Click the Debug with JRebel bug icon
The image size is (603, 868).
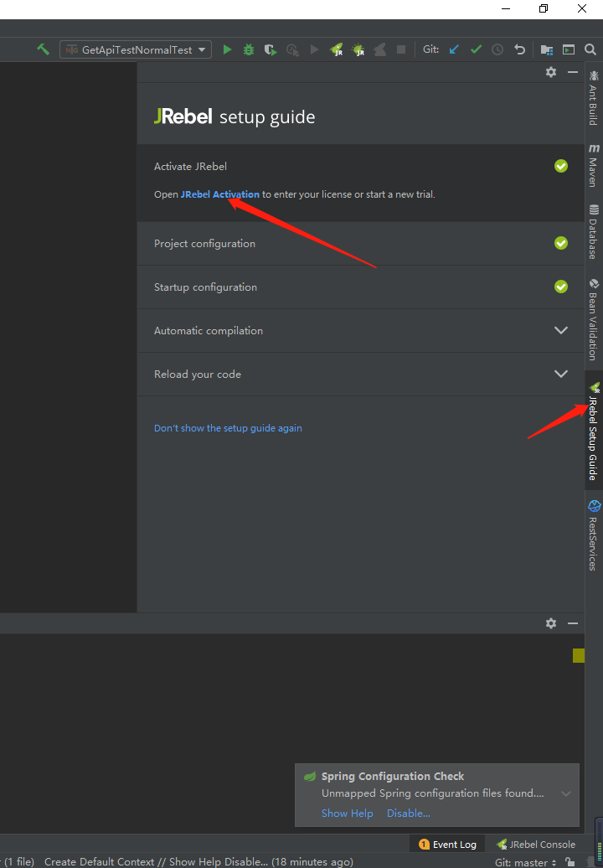[358, 49]
